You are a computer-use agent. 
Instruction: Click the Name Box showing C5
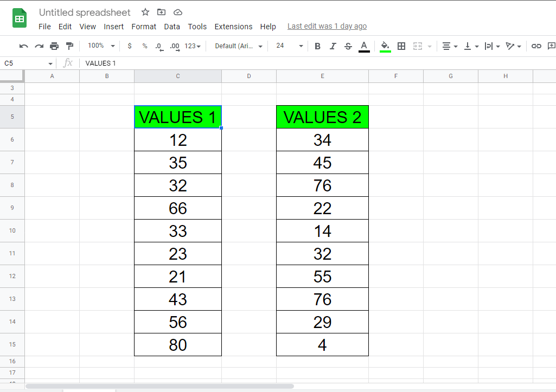24,63
